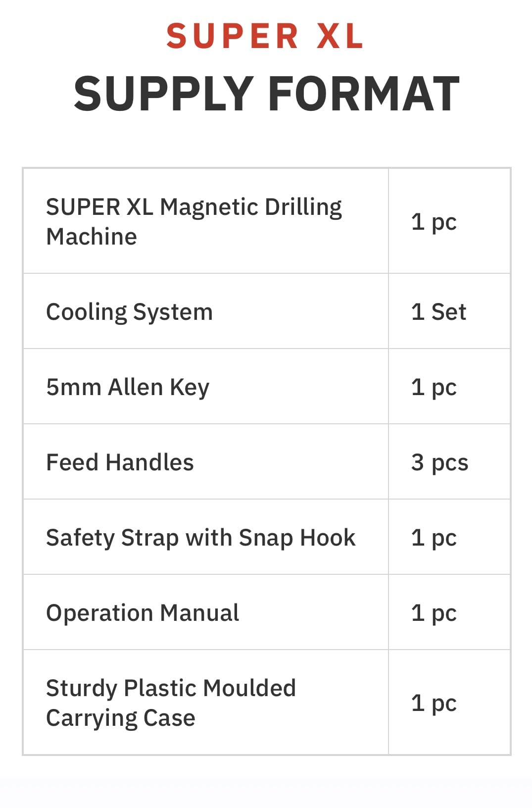The width and height of the screenshot is (532, 808).
Task: Click the Safety Strap text
Action: [112, 538]
